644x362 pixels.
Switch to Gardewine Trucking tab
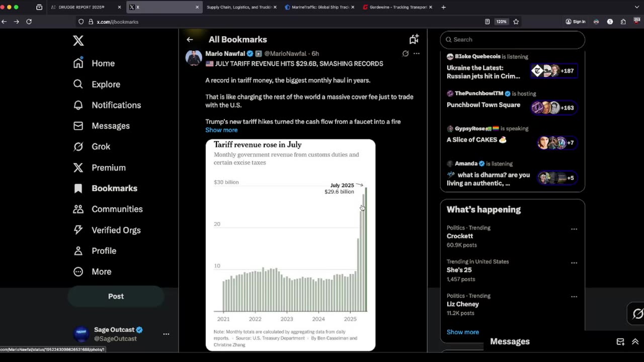(397, 7)
